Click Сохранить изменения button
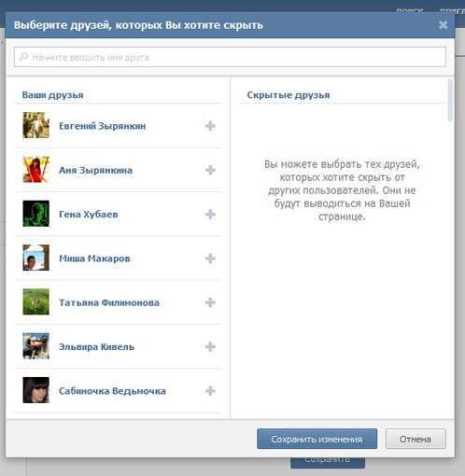The width and height of the screenshot is (465, 476). pos(317,439)
